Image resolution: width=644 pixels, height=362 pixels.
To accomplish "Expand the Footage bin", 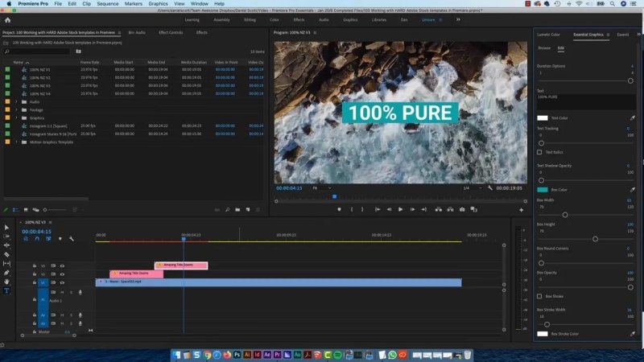I will [16, 110].
